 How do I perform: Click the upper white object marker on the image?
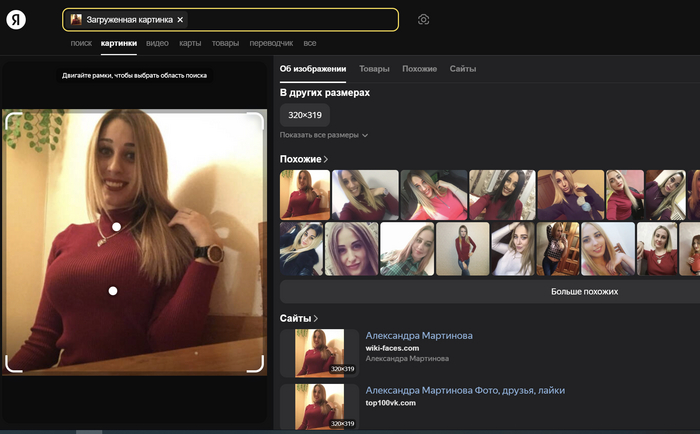[x=117, y=227]
